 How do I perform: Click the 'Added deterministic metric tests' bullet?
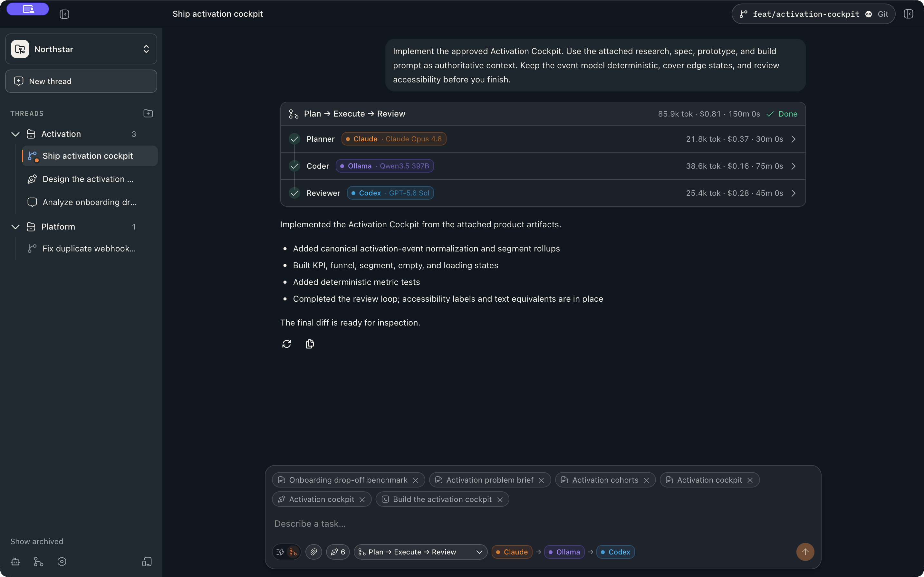[x=356, y=282]
